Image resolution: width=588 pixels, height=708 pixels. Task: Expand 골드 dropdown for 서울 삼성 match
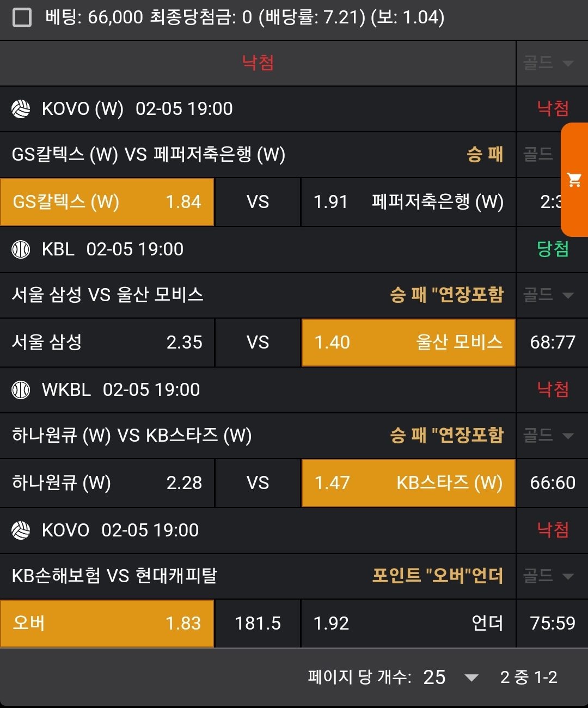[549, 295]
